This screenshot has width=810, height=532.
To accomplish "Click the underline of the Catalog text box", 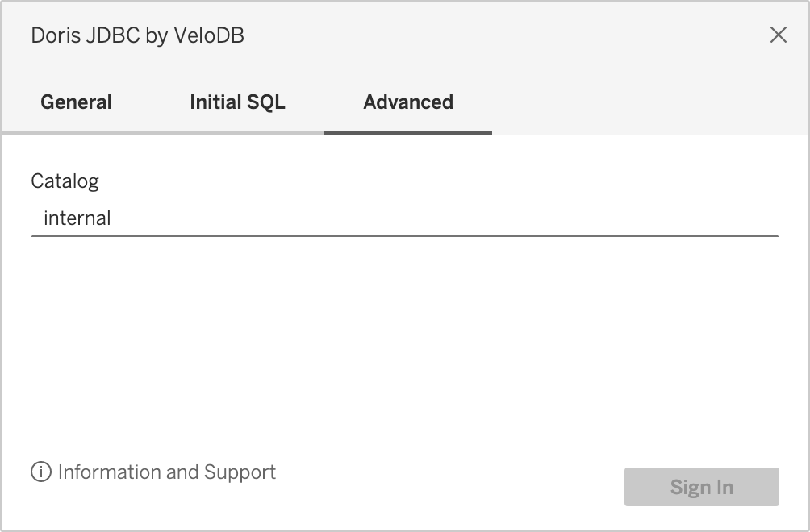I will click(x=403, y=236).
